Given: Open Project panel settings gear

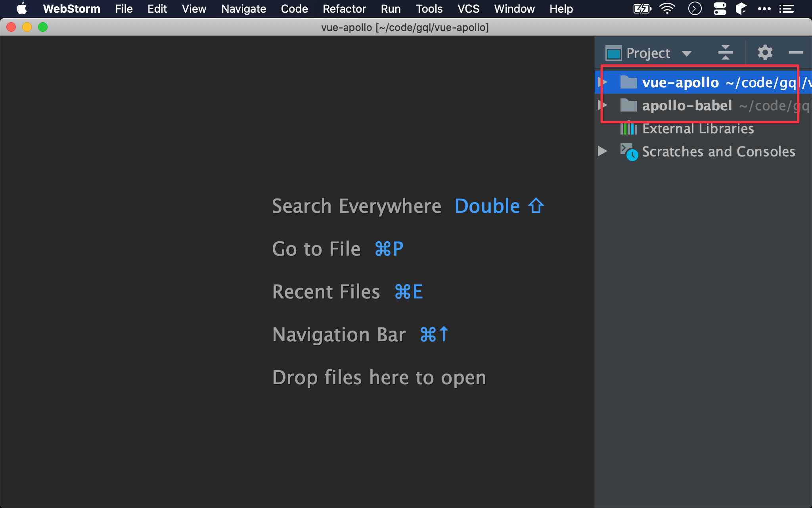Looking at the screenshot, I should pos(765,52).
